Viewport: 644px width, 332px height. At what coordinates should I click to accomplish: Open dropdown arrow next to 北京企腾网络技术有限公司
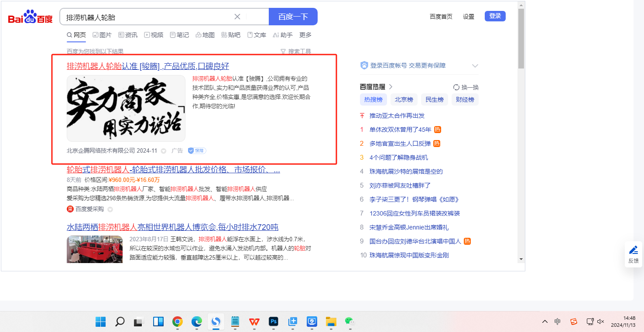click(x=164, y=151)
